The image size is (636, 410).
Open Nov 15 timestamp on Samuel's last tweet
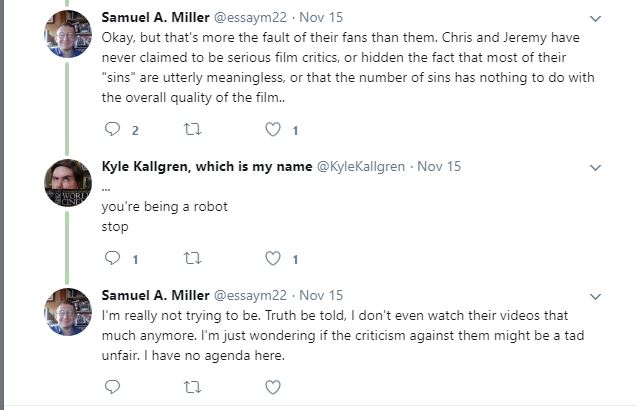click(321, 295)
